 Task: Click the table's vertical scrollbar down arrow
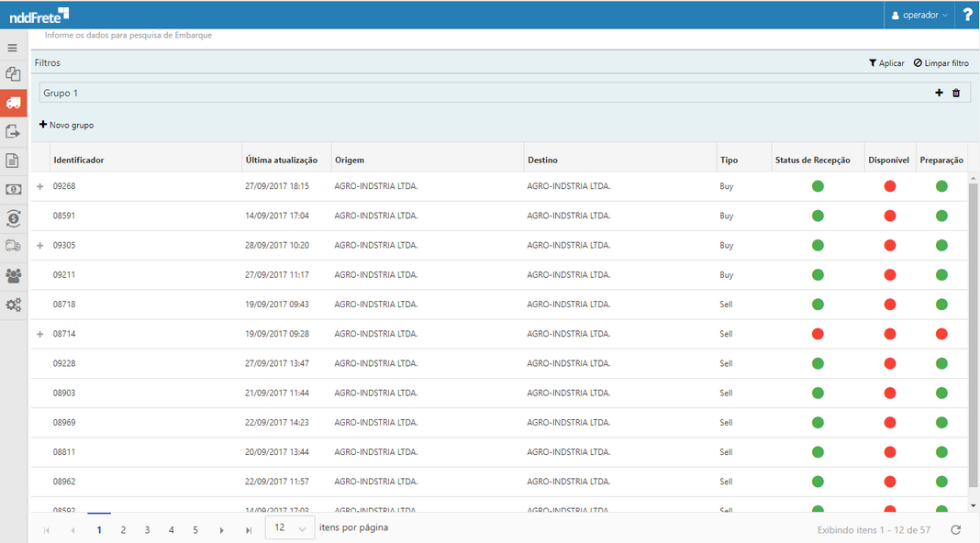click(974, 504)
